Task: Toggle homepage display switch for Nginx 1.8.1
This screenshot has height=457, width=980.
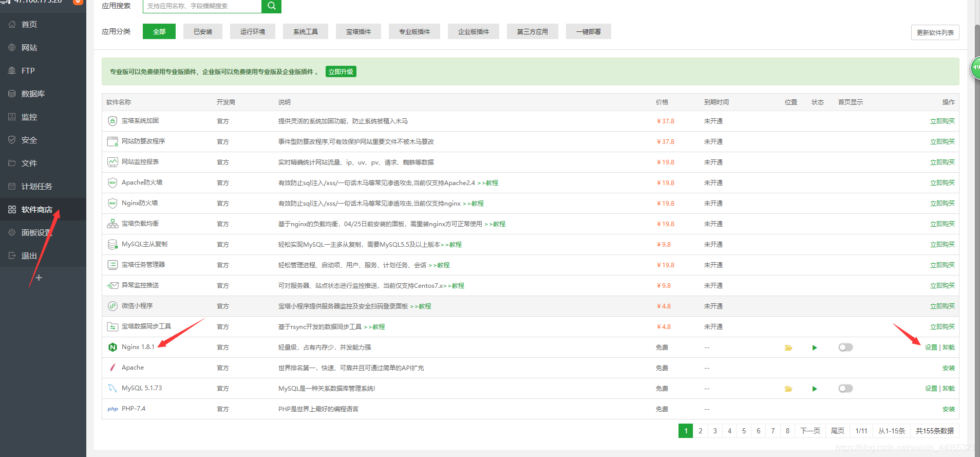Action: (845, 348)
